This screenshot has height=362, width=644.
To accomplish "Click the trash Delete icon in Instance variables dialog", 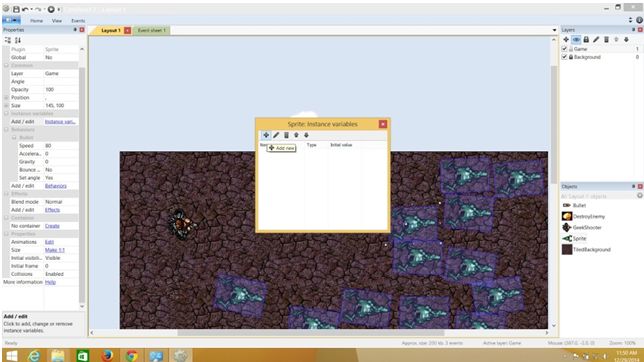I will point(286,135).
